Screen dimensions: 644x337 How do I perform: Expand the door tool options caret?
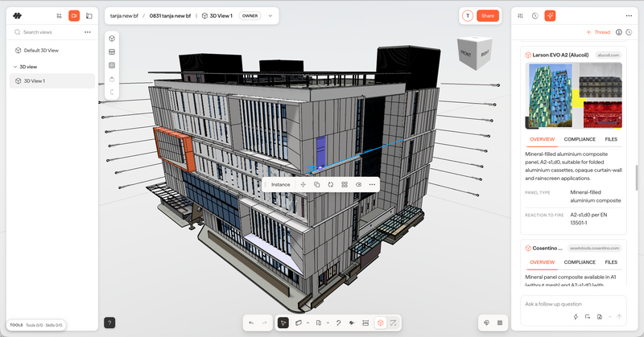pos(328,323)
